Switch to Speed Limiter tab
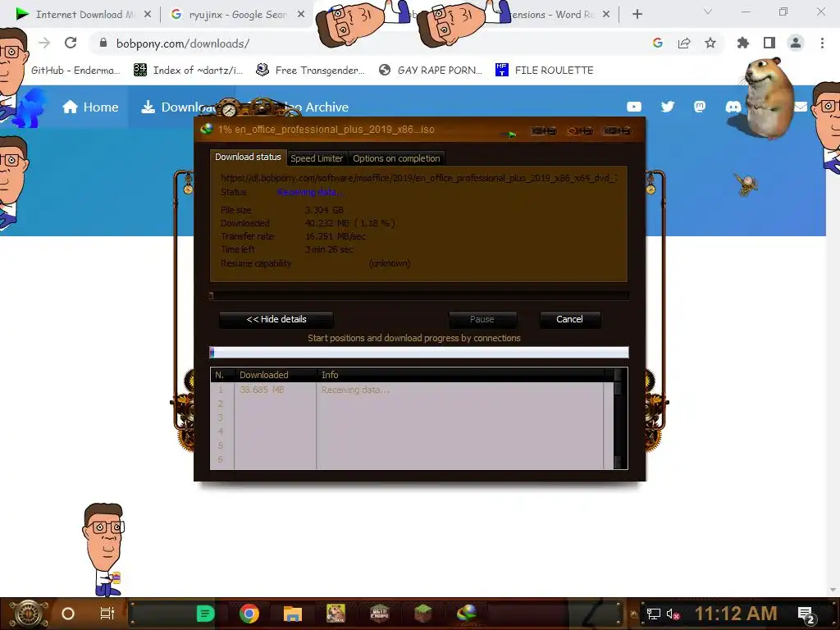The width and height of the screenshot is (840, 630). (317, 158)
